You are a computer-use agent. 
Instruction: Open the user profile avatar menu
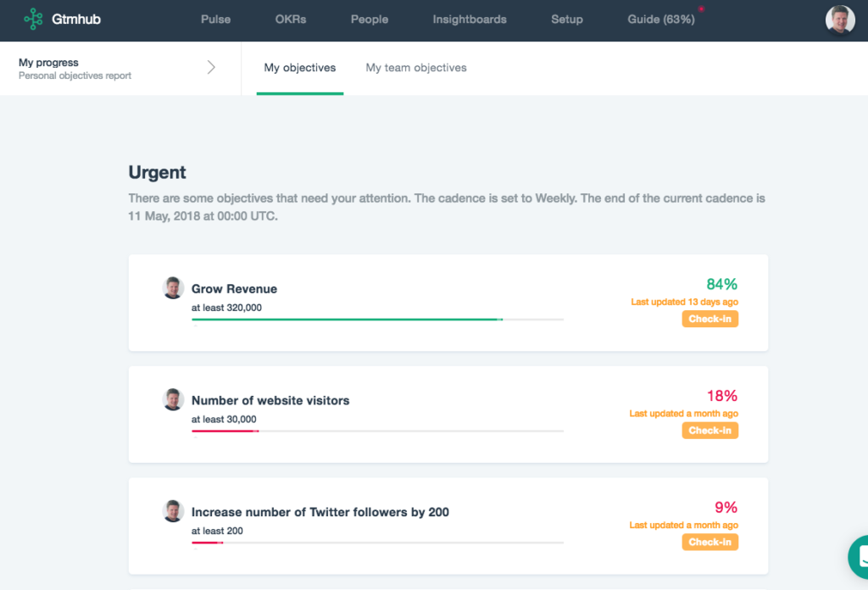tap(840, 20)
